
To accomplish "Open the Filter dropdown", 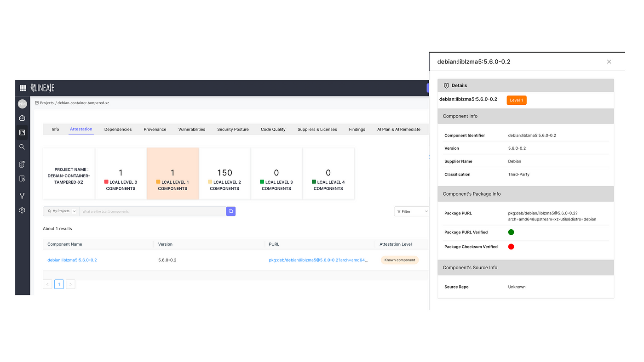I will point(411,211).
